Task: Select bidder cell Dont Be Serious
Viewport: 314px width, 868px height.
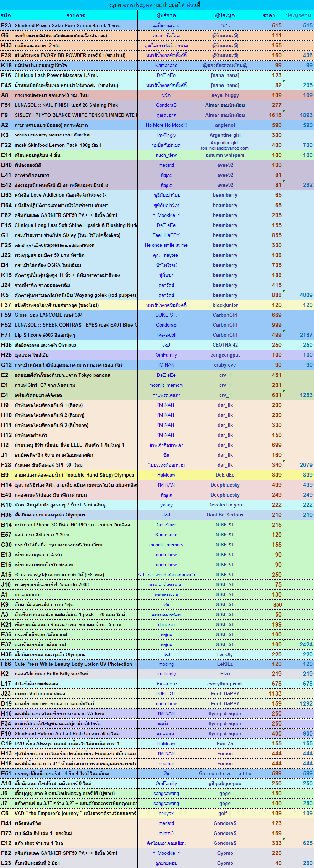Action: coord(225,515)
